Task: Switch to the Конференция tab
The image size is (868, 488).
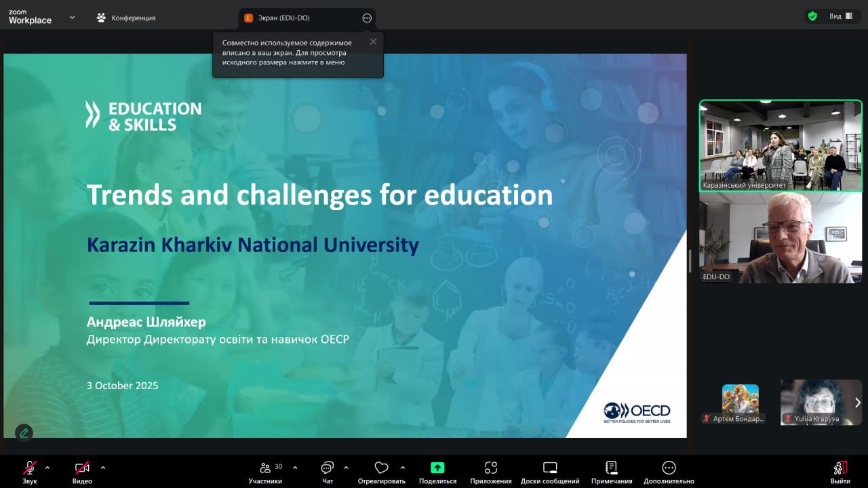Action: pyautogui.click(x=126, y=18)
